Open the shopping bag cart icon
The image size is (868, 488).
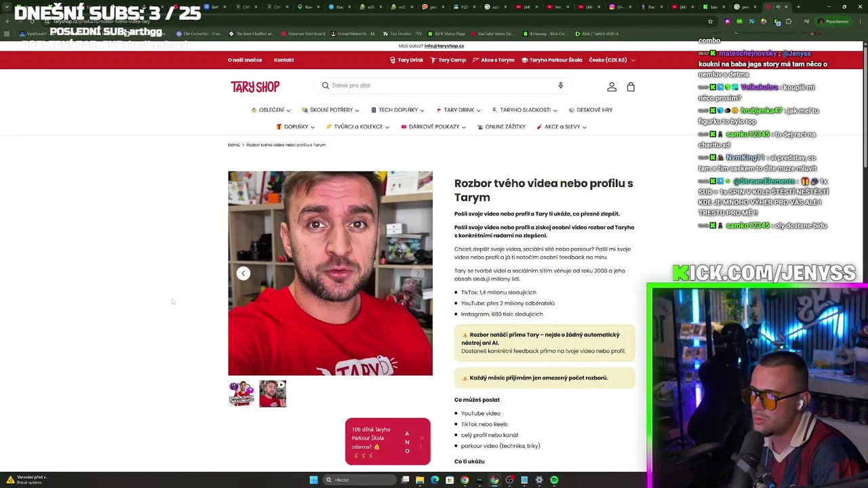click(631, 87)
